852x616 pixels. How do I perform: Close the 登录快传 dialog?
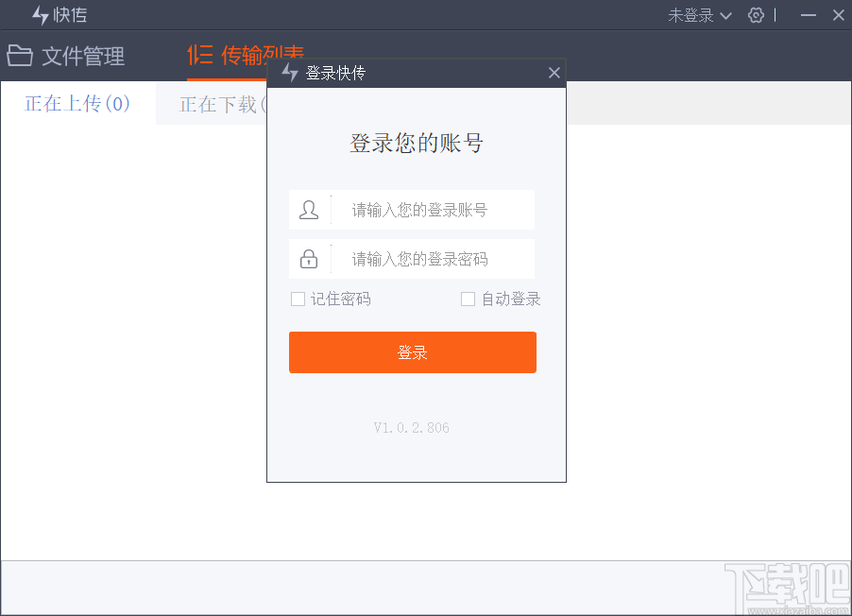coord(554,72)
